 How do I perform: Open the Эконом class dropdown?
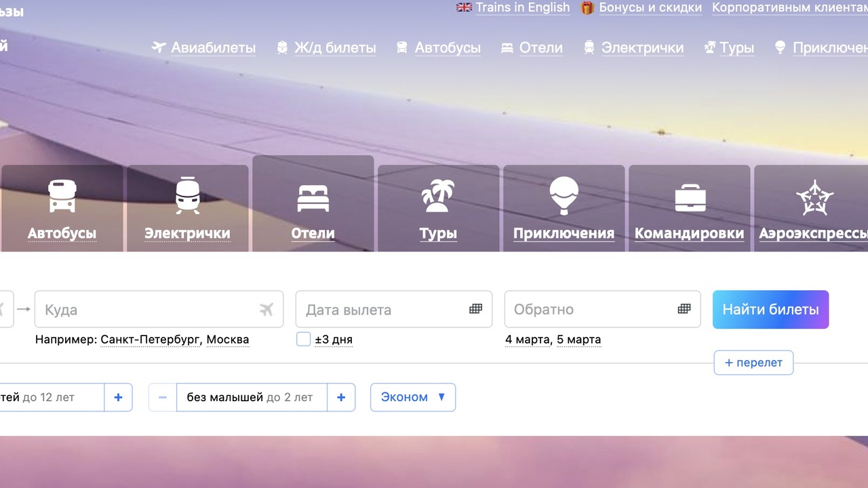(412, 397)
